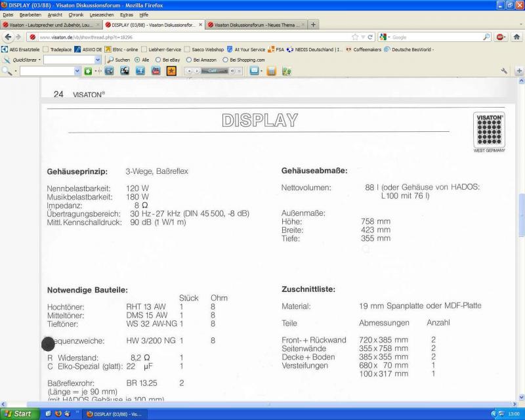This screenshot has width=525, height=420.
Task: Open the Saeco Webshop bookmark
Action: pyautogui.click(x=204, y=50)
